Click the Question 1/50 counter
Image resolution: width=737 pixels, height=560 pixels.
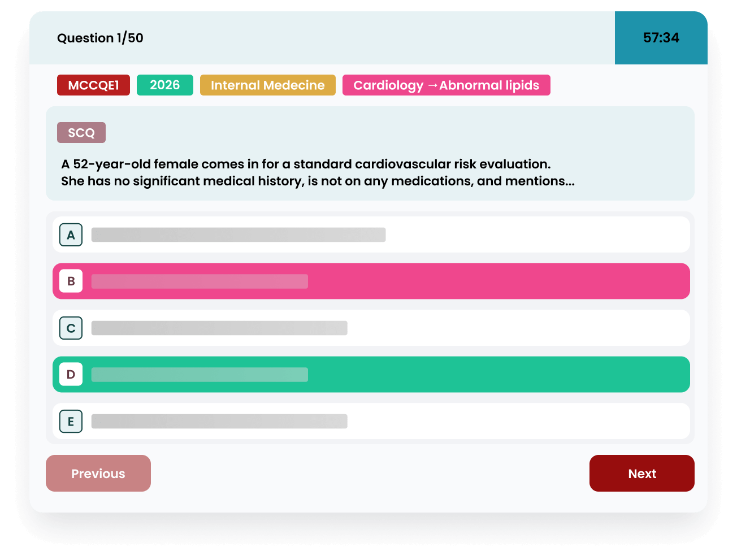100,38
